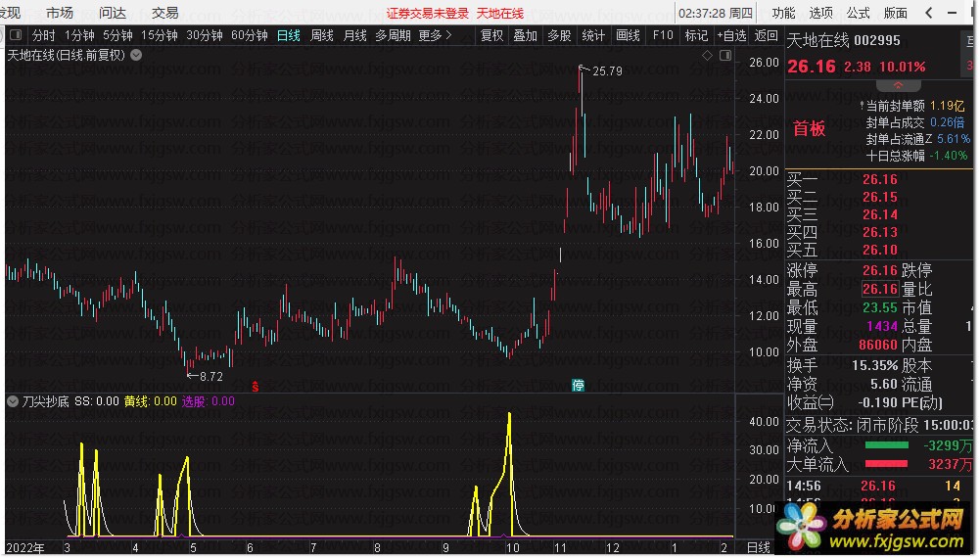Select the 30分钟 period
The image size is (980, 558).
tap(205, 35)
